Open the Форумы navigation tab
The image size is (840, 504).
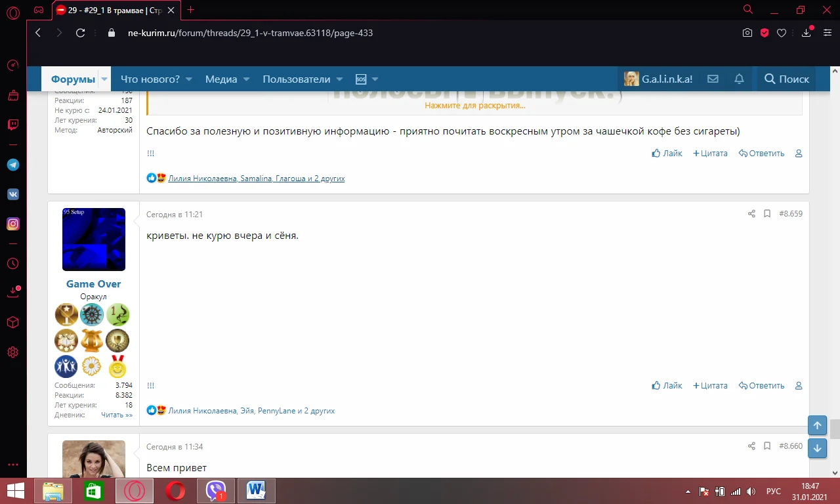coord(73,79)
